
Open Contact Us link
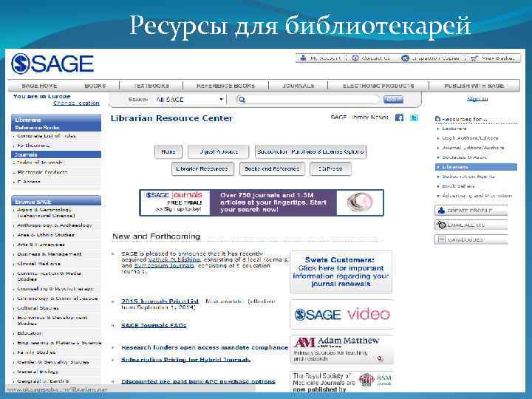coord(370,58)
